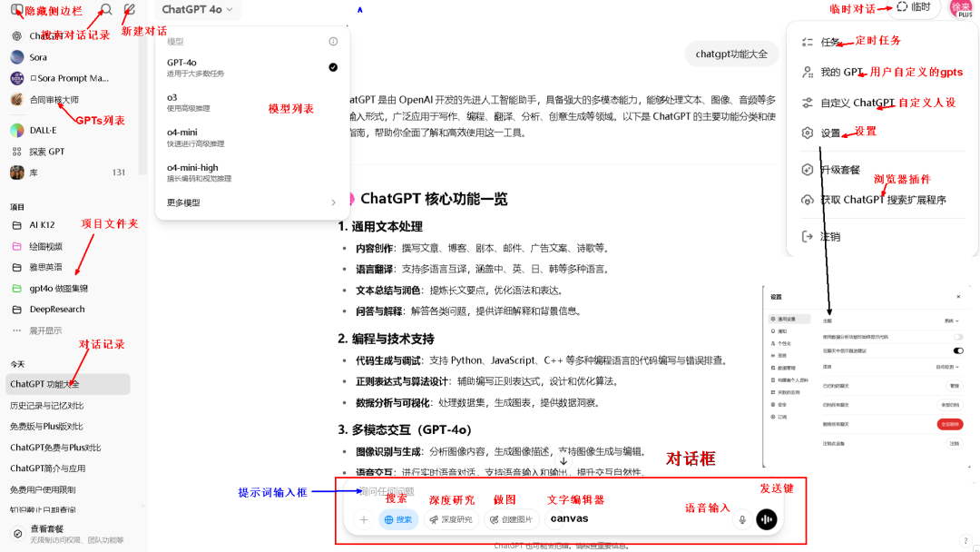
Task: Click the scroll-down arrow above the composer
Action: pyautogui.click(x=563, y=460)
